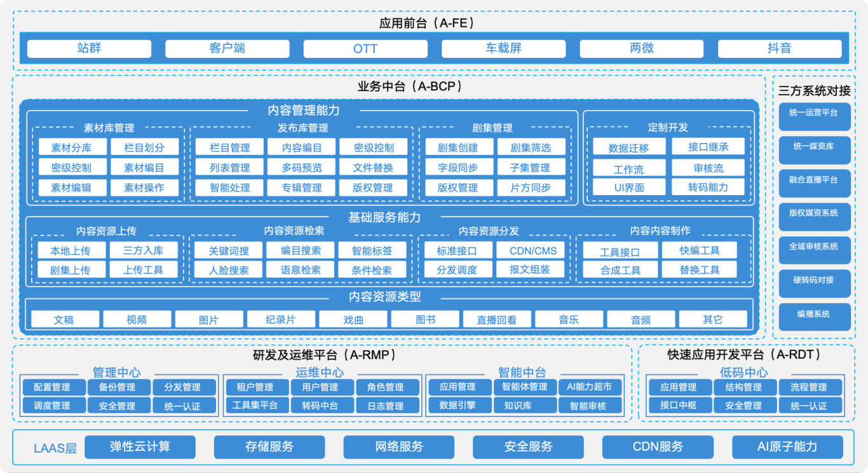Select the OTT front-end box
Viewport: 868px width, 473px height.
pos(365,49)
